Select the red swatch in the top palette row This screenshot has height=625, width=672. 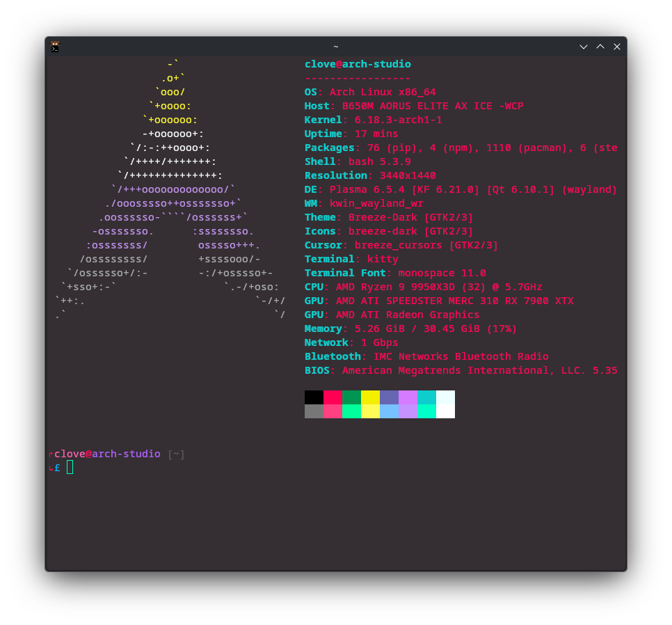333,397
